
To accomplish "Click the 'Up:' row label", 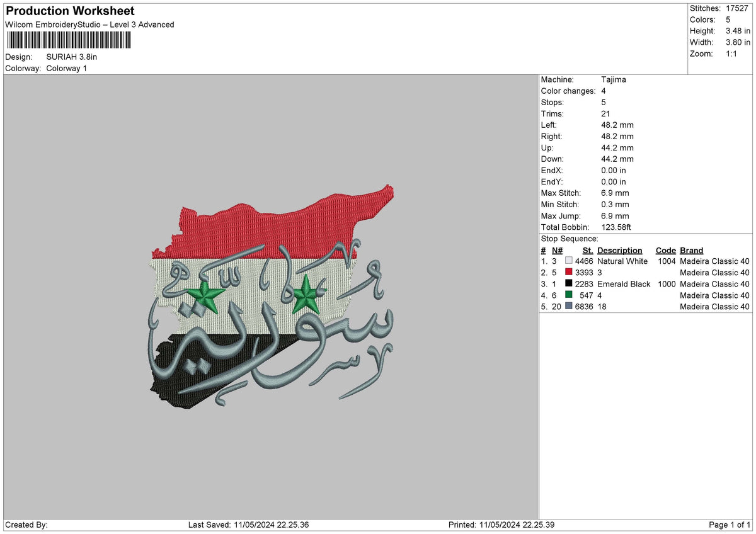I will pyautogui.click(x=547, y=148).
